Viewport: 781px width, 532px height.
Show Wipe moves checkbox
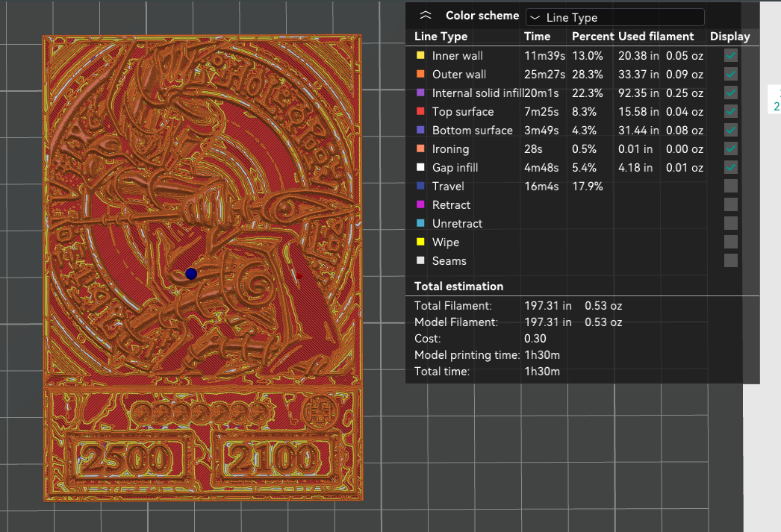coord(731,242)
